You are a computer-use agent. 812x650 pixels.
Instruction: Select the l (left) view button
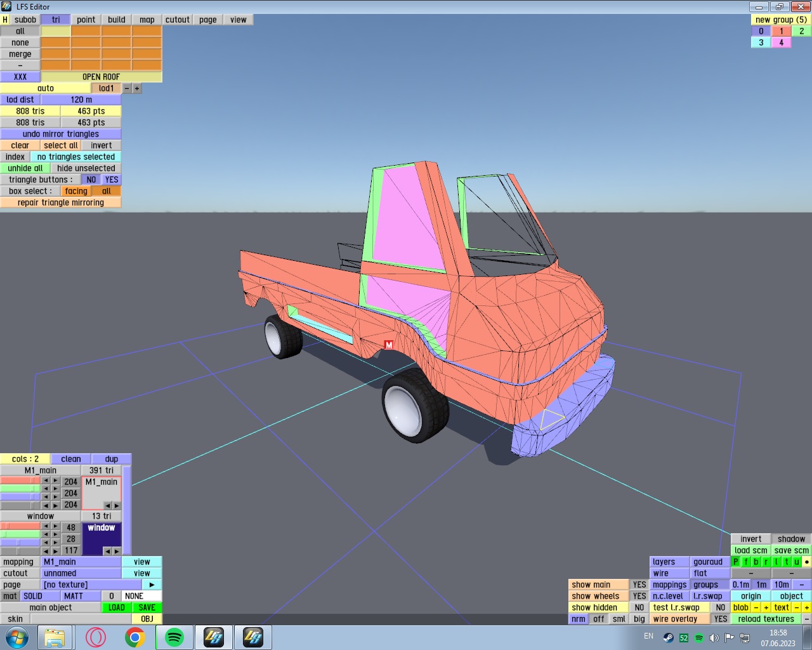point(776,562)
